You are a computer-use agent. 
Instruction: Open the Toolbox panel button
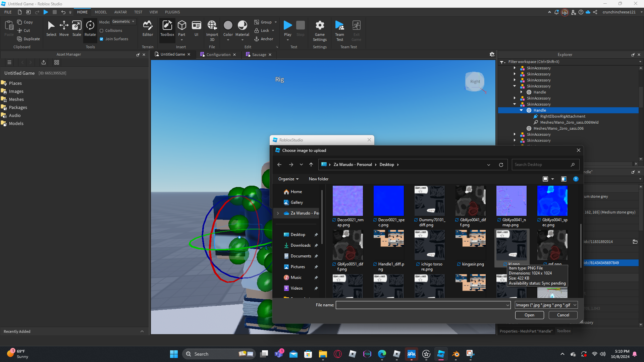pos(167,28)
